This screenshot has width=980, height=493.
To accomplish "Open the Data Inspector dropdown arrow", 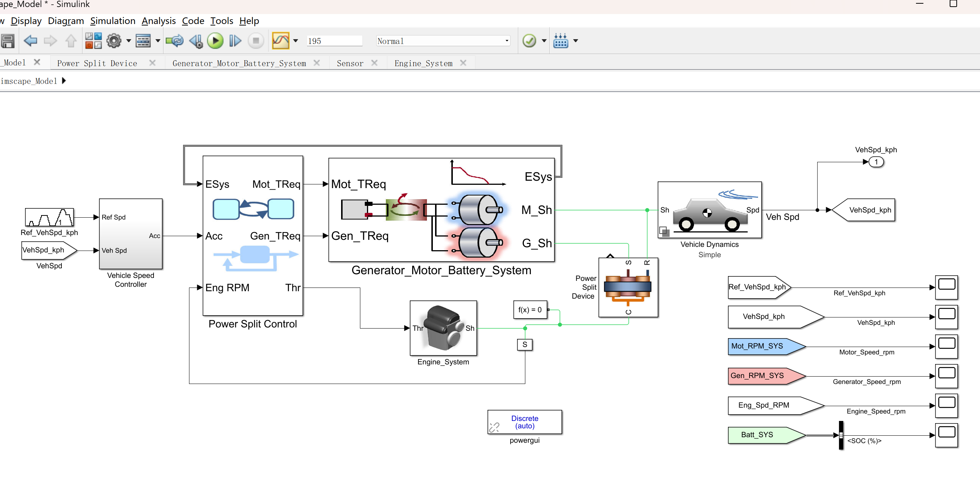I will click(296, 41).
